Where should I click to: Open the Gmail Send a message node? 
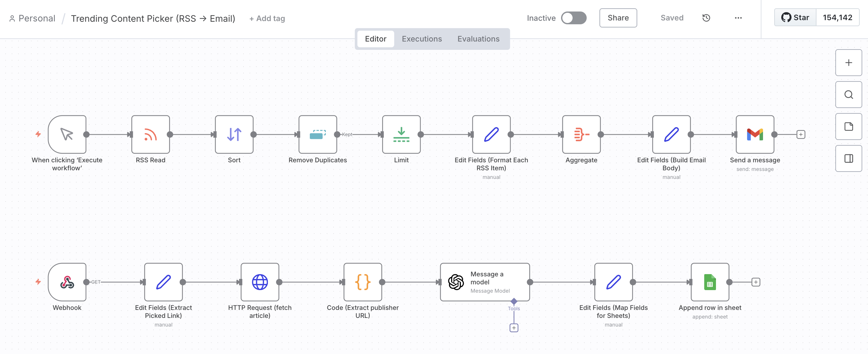pyautogui.click(x=754, y=134)
